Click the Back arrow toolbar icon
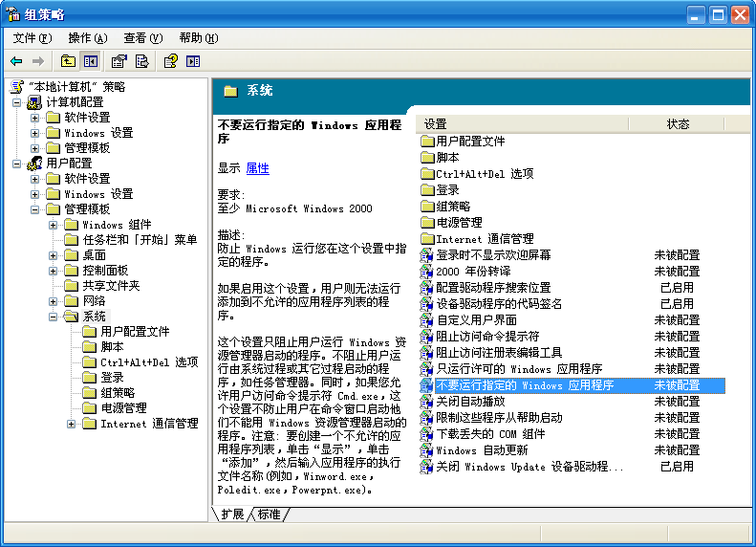Viewport: 756px width, 547px height. [16, 61]
